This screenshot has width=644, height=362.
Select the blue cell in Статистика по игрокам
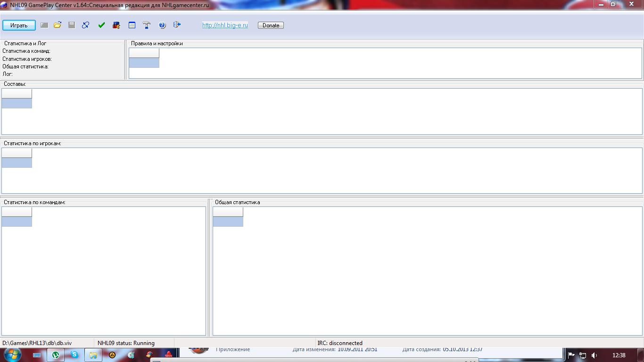[17, 163]
